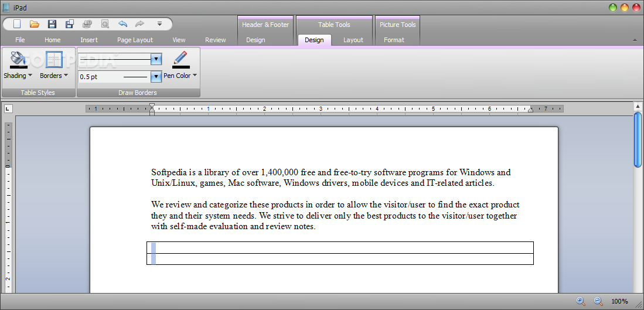This screenshot has width=644, height=310.
Task: Open Header & Footer Design tab
Action: (255, 40)
